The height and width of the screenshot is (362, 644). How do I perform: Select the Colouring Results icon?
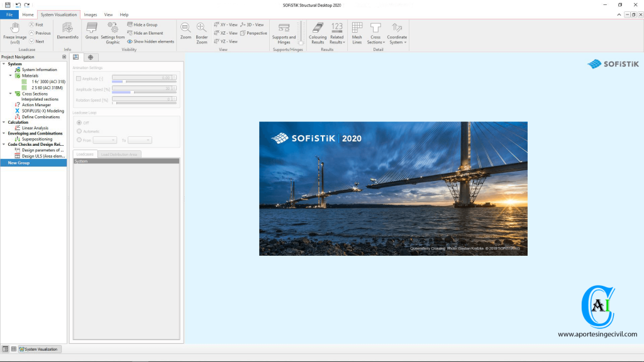click(x=318, y=28)
